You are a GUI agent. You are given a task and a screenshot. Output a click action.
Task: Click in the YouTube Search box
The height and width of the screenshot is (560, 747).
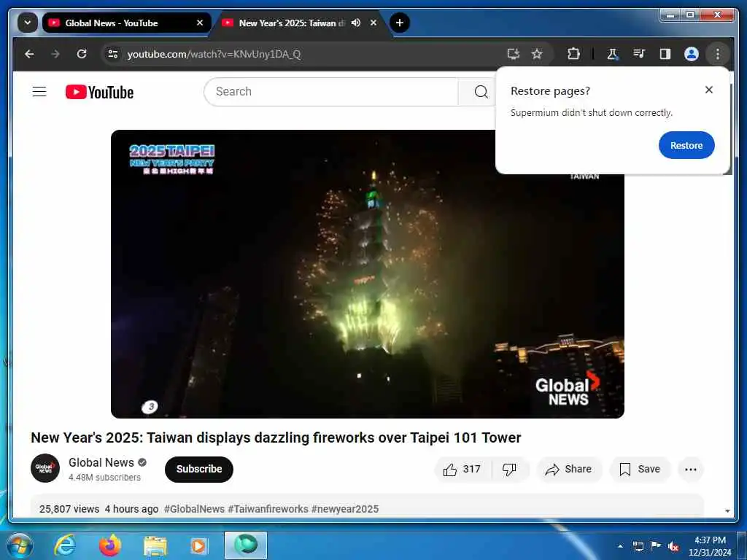331,91
